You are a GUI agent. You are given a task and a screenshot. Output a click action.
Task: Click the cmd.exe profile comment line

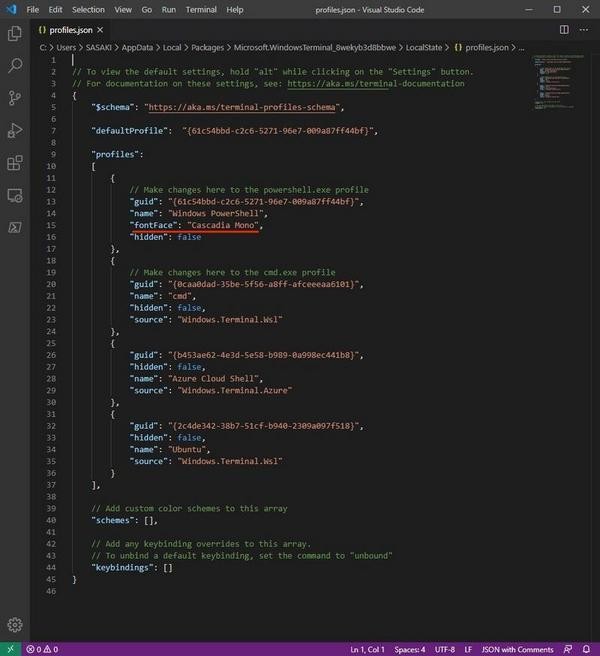[232, 273]
